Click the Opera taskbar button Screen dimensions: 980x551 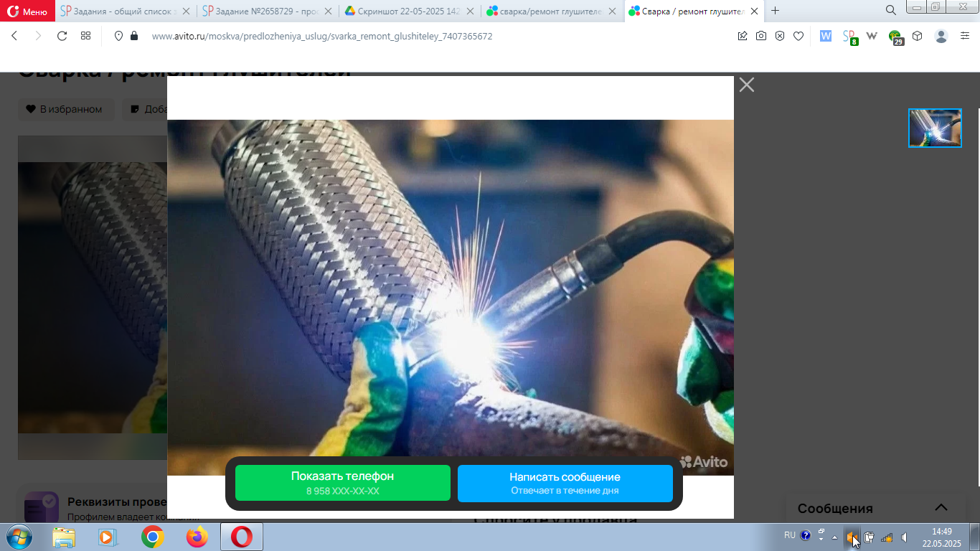(x=242, y=537)
